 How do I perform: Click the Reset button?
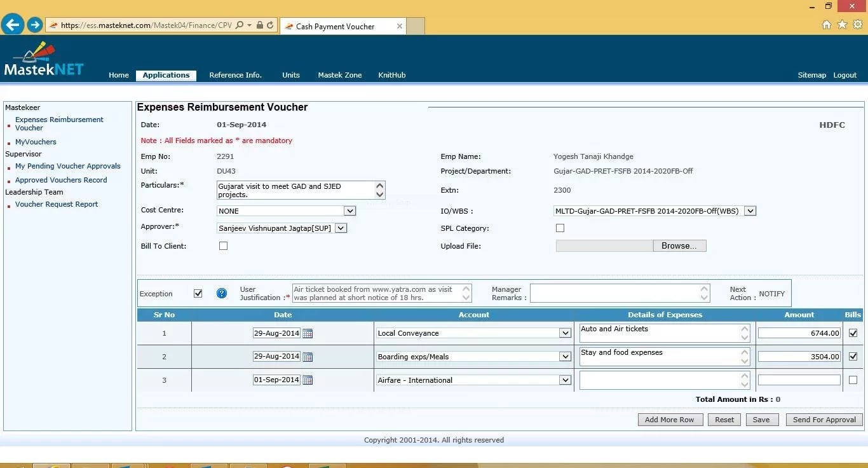click(x=724, y=420)
